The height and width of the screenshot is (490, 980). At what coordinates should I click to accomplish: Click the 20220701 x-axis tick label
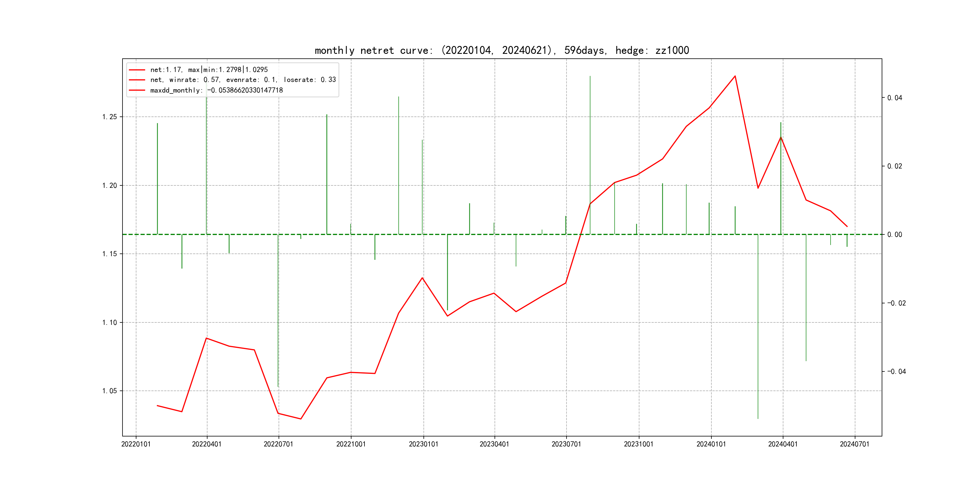[279, 444]
